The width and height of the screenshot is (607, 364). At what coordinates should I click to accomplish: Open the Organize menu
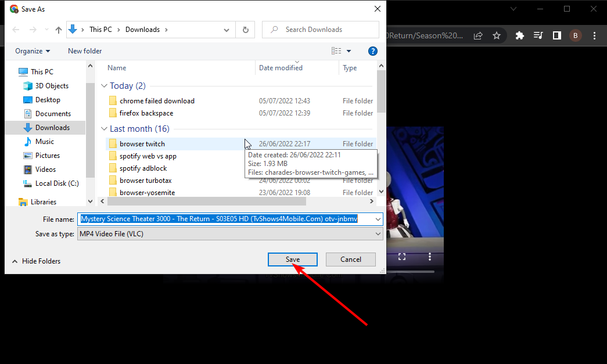tap(33, 51)
